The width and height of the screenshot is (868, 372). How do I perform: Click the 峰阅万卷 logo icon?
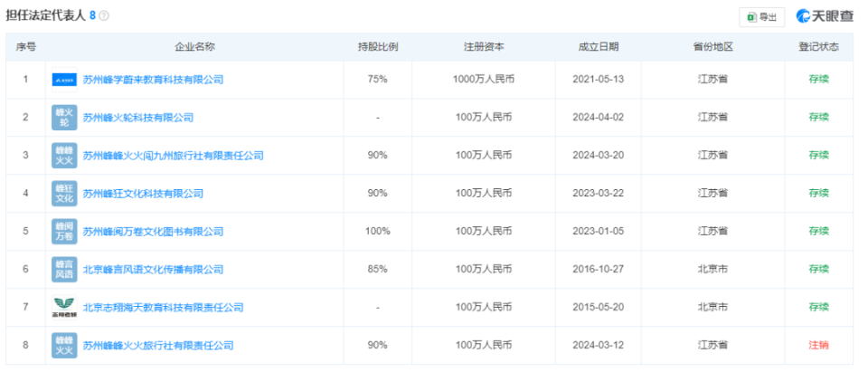pyautogui.click(x=65, y=231)
